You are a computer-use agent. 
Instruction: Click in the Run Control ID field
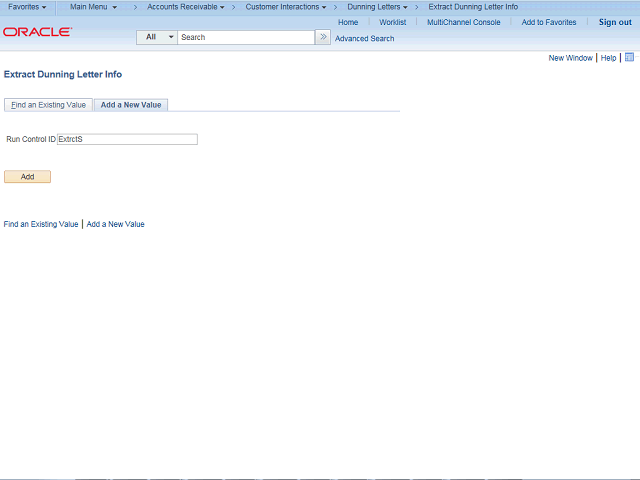coord(127,139)
